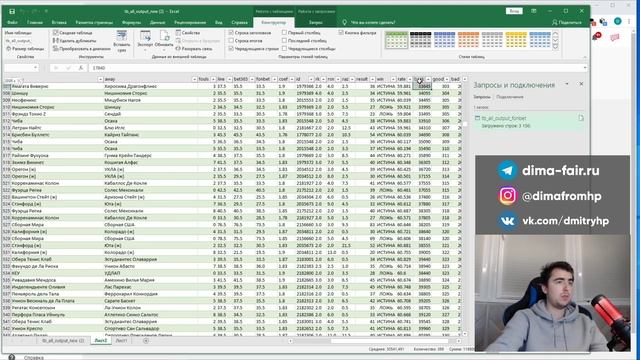This screenshot has width=640, height=360.
Task: Enable the Первый столбец checkbox
Action: (x=284, y=33)
